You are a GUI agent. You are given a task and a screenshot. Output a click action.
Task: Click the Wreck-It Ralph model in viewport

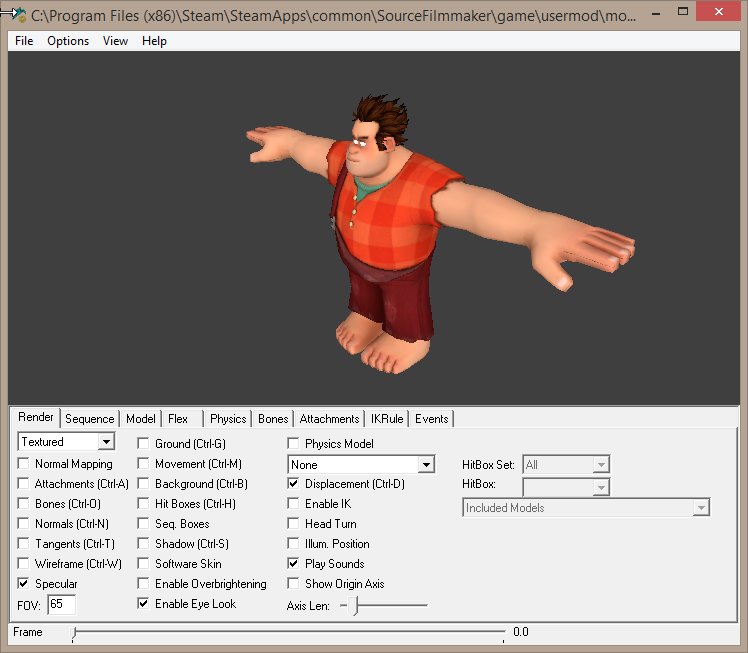[386, 234]
